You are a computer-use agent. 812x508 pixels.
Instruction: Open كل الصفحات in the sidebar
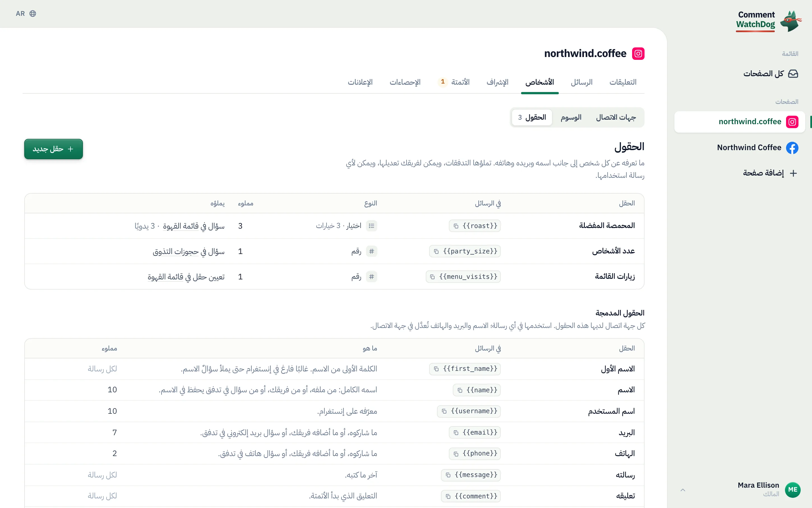coord(740,74)
